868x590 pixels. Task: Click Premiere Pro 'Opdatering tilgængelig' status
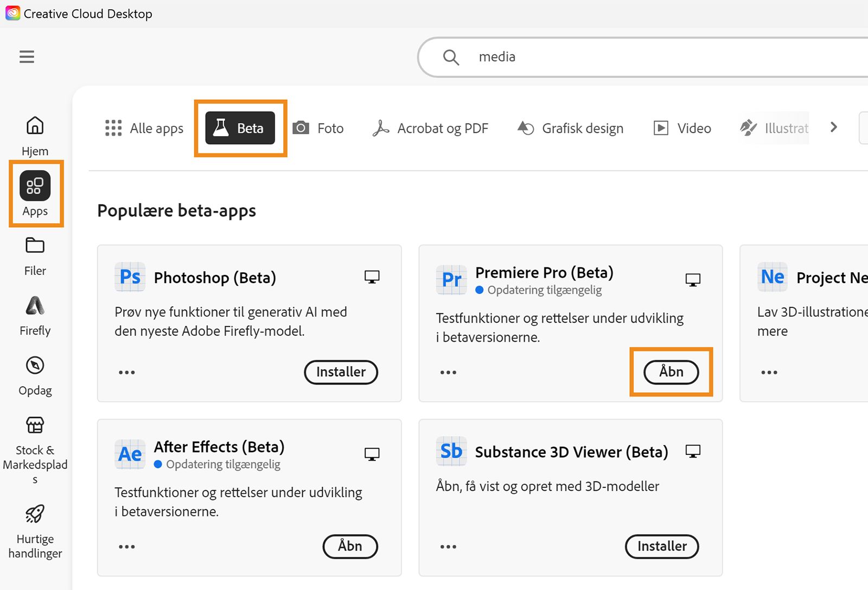point(539,290)
